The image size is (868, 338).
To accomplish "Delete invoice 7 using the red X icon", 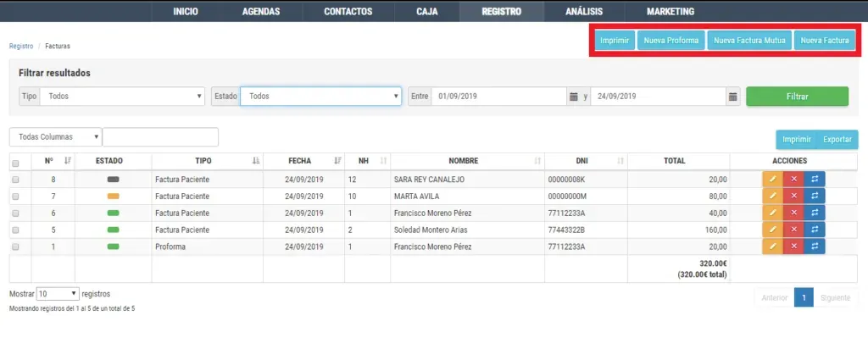I will coord(793,196).
